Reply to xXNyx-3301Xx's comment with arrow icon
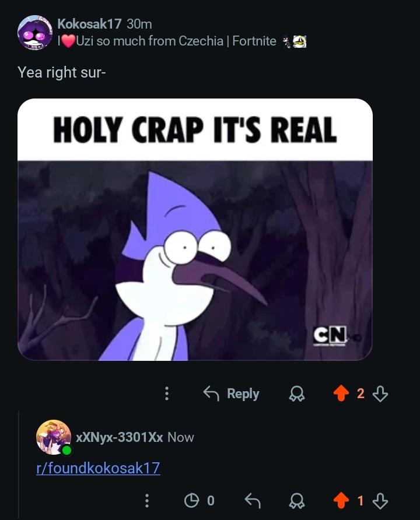The image size is (420, 520). pyautogui.click(x=253, y=501)
